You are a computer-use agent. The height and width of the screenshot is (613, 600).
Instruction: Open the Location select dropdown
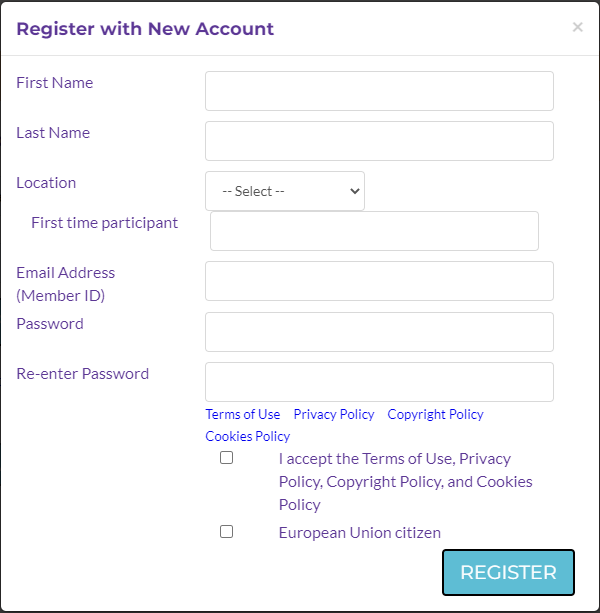[285, 191]
